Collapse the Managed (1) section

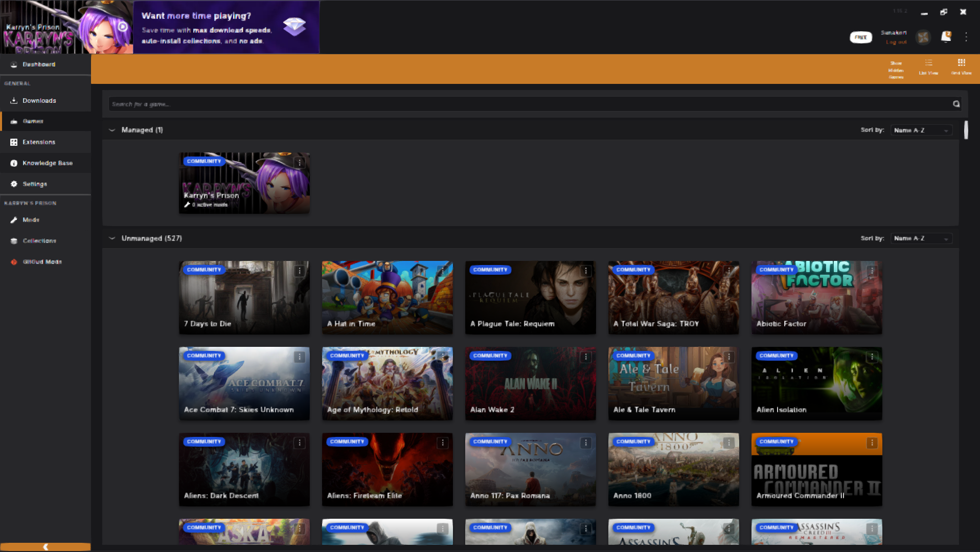point(112,130)
